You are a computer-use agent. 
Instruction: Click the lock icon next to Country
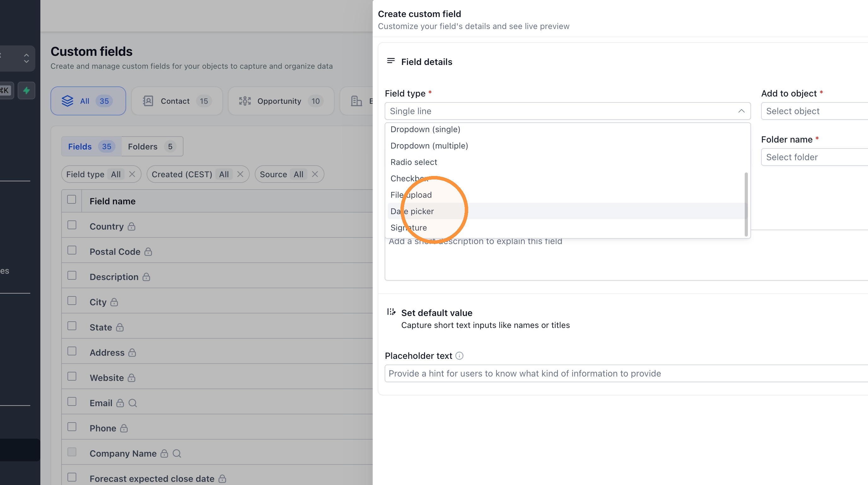tap(131, 227)
